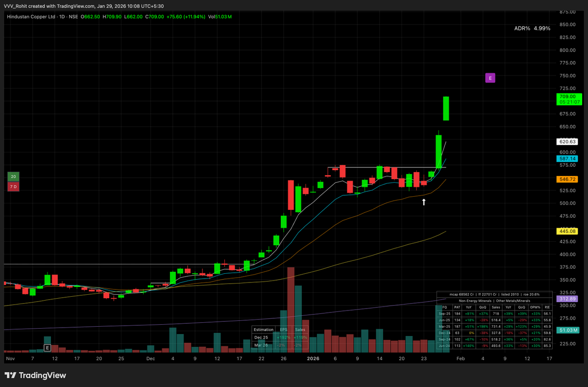
Task: Click the OPM% column header
Action: pyautogui.click(x=535, y=308)
